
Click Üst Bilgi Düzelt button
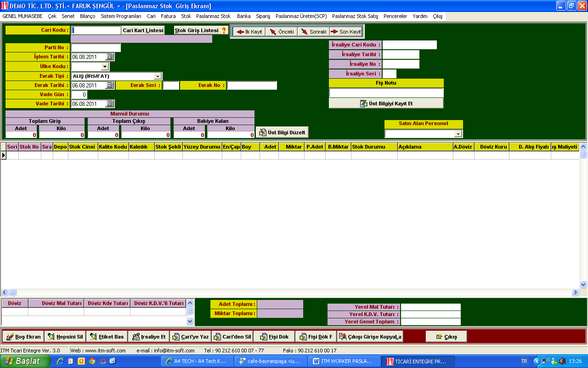[282, 132]
